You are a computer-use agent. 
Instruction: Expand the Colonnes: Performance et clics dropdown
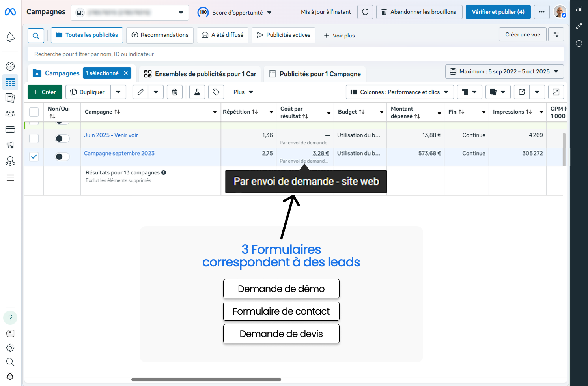(x=400, y=92)
